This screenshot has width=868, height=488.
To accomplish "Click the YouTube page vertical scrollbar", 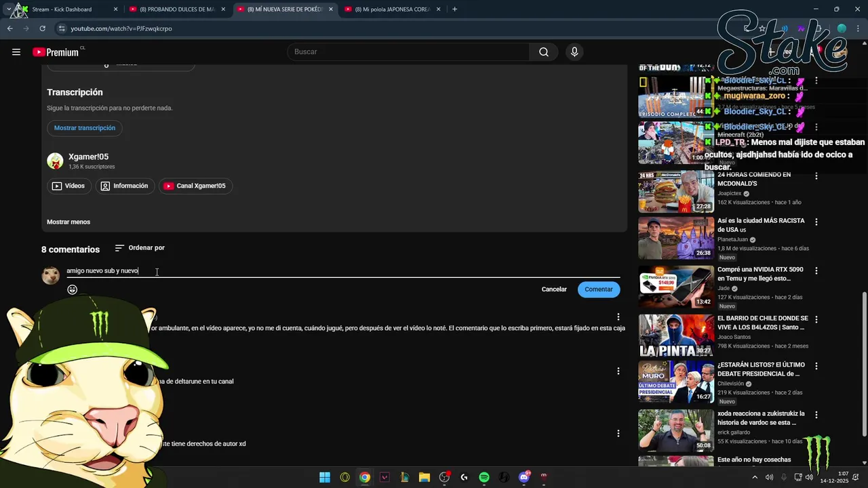I will pos(864,365).
